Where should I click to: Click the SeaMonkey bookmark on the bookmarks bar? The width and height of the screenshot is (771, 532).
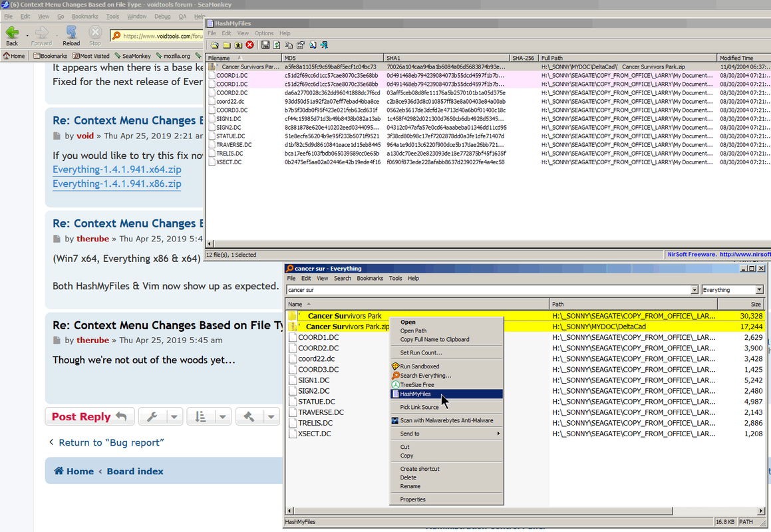click(x=133, y=56)
